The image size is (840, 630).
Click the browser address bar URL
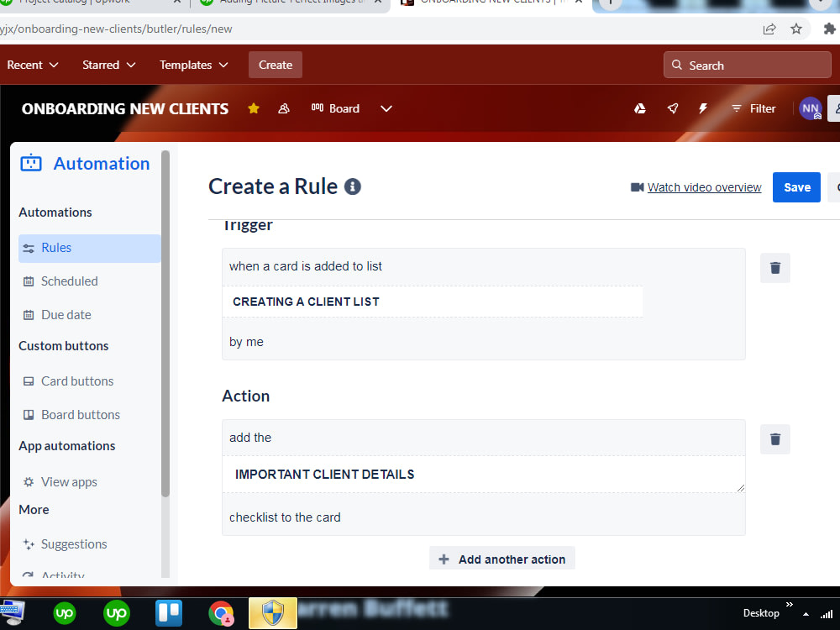click(116, 29)
